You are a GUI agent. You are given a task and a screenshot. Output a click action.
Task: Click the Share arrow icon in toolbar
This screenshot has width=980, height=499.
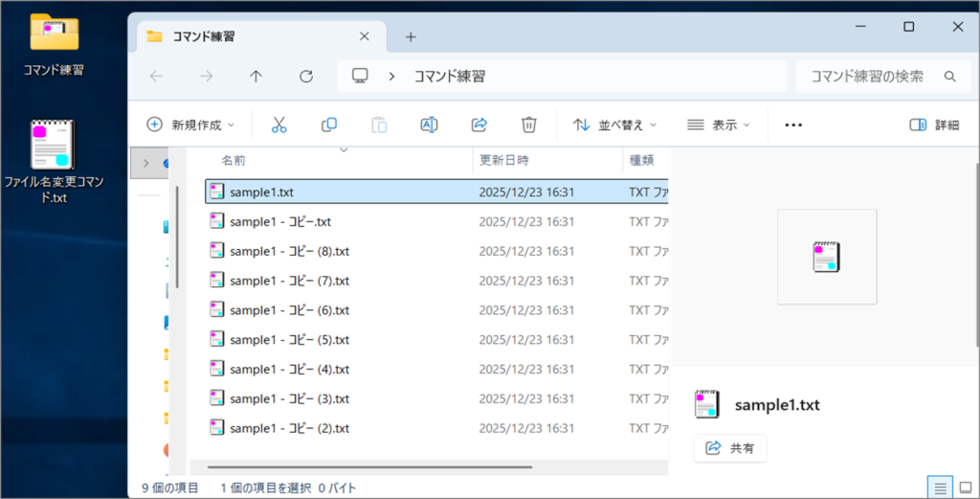[479, 125]
